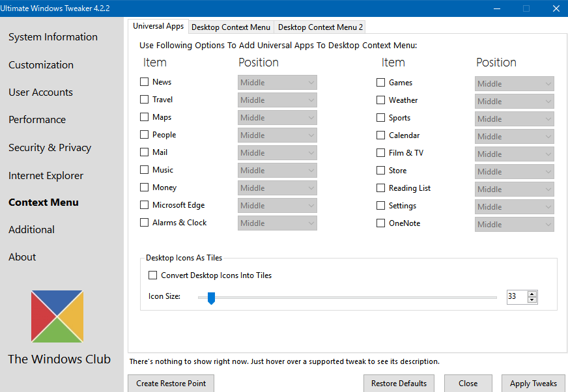Enable the Money checkbox
This screenshot has height=392, width=568.
point(144,188)
